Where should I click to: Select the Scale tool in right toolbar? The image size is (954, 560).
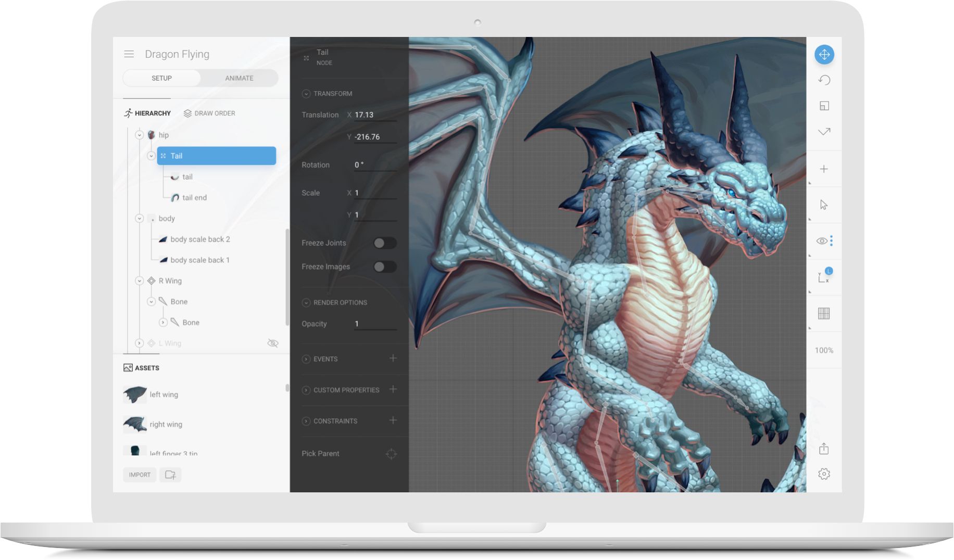pos(824,106)
